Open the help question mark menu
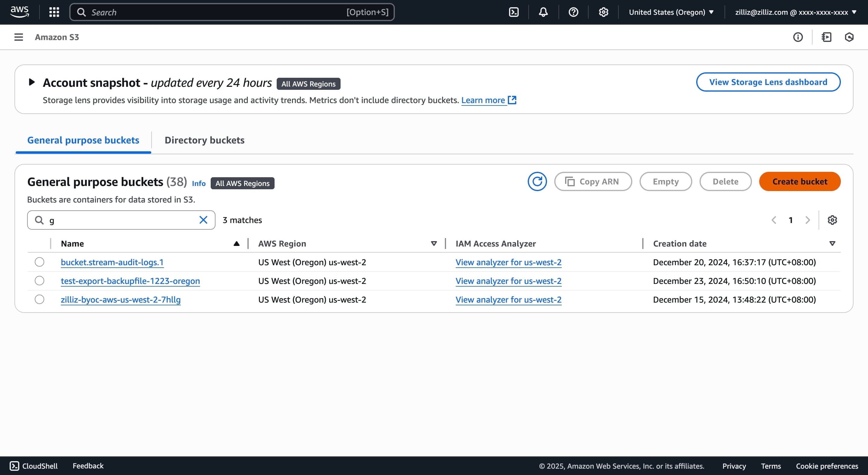Viewport: 868px width, 475px height. tap(573, 12)
